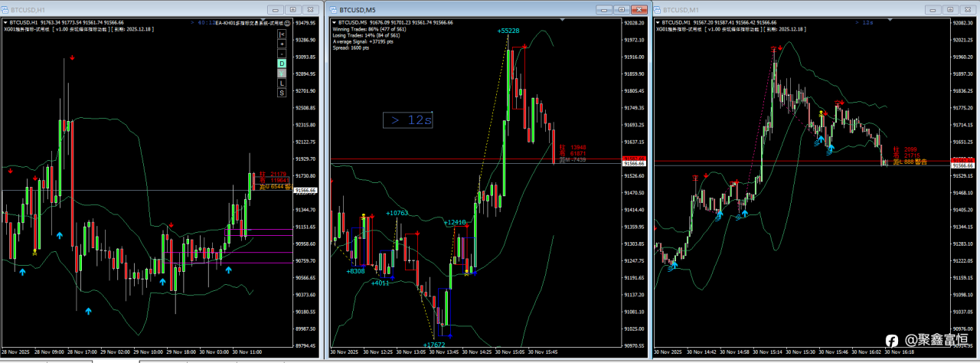Toggle the 'D' button in H1 chart panel
The width and height of the screenshot is (980, 363).
coord(282,63)
